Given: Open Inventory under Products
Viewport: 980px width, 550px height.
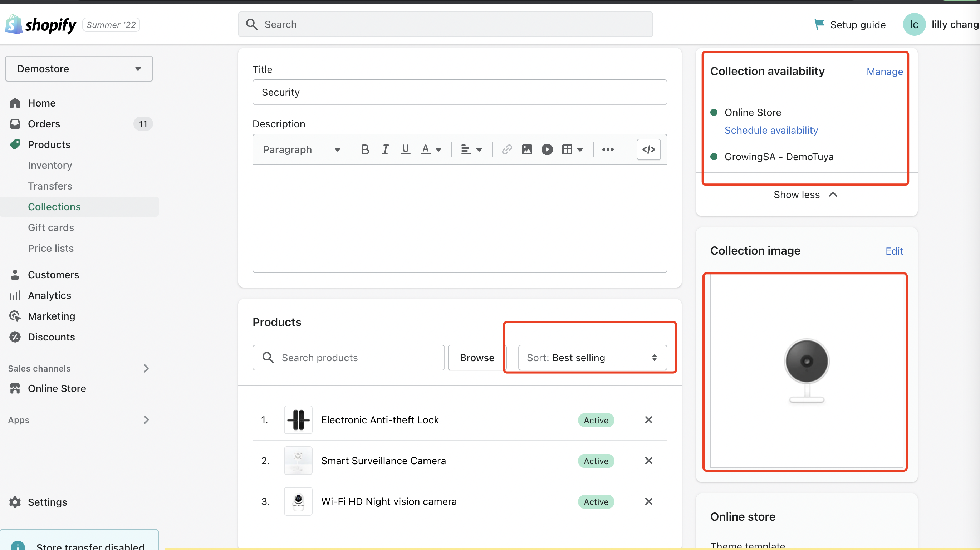Looking at the screenshot, I should [x=50, y=165].
